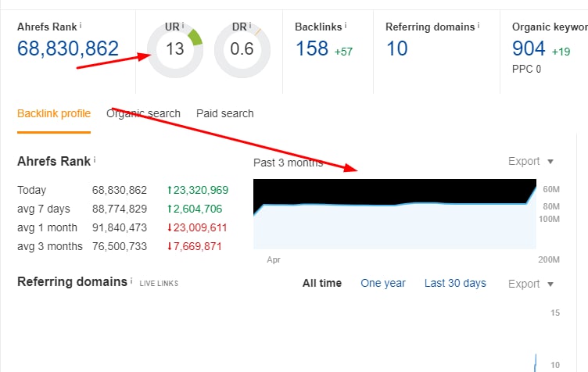The image size is (588, 372).
Task: Open the Organic keywords count 904
Action: pyautogui.click(x=529, y=48)
